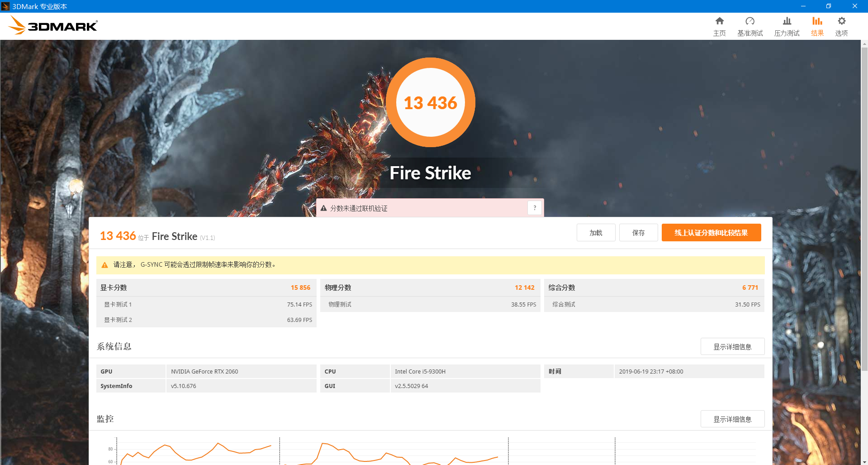Image resolution: width=868 pixels, height=465 pixels.
Task: Click 显卡测试 2 row 63.69 FPS
Action: [206, 320]
